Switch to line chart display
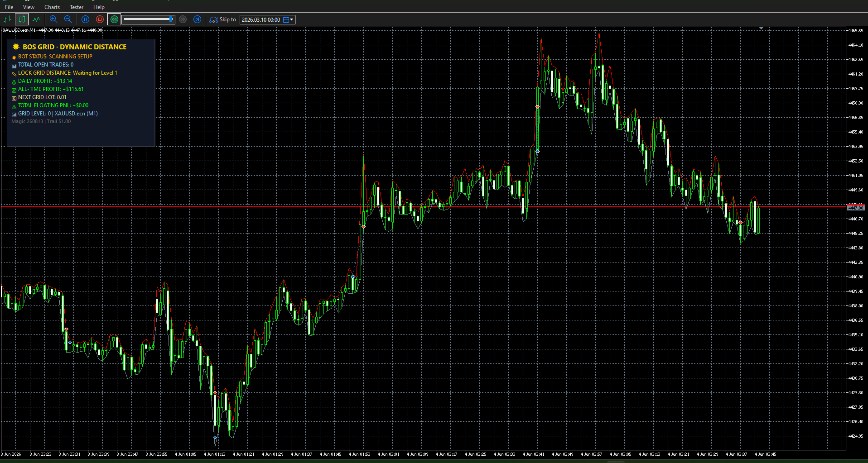 pyautogui.click(x=37, y=19)
